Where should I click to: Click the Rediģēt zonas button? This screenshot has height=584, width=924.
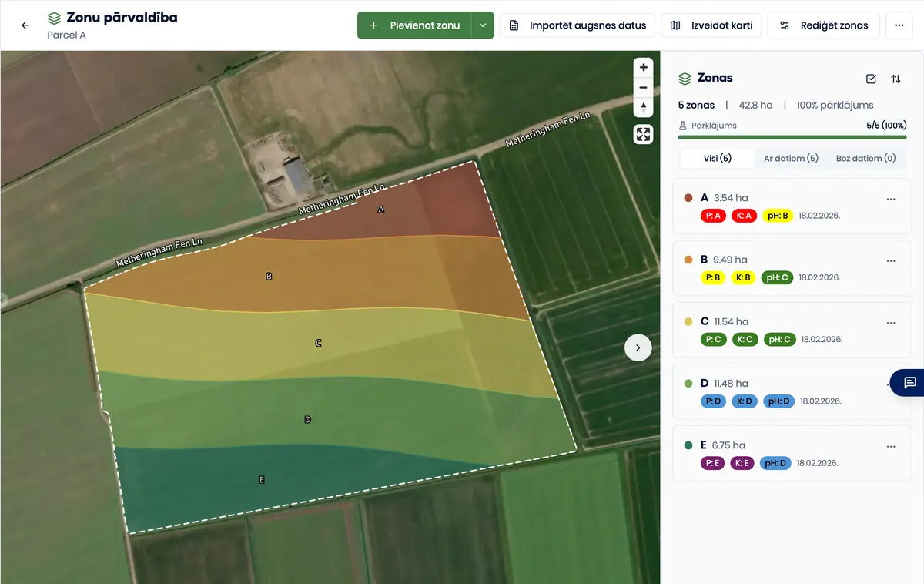(824, 25)
